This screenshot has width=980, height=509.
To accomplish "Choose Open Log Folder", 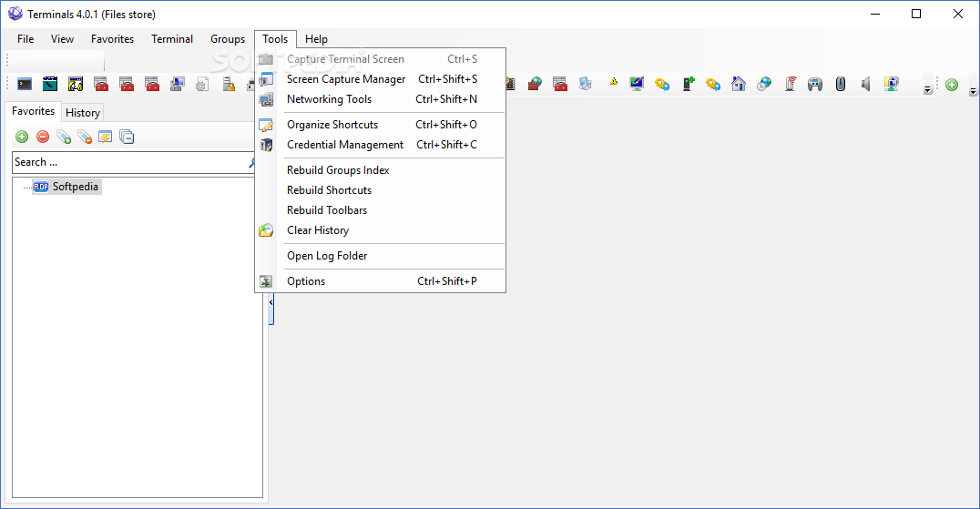I will tap(380, 256).
